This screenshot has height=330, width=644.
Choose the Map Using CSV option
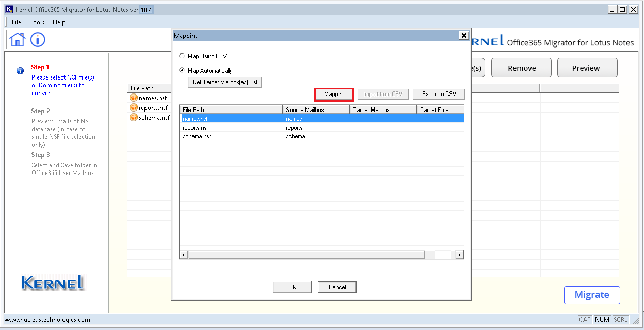[202, 56]
